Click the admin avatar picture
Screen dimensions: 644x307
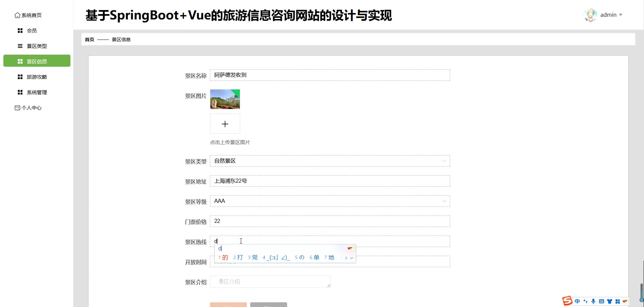590,15
